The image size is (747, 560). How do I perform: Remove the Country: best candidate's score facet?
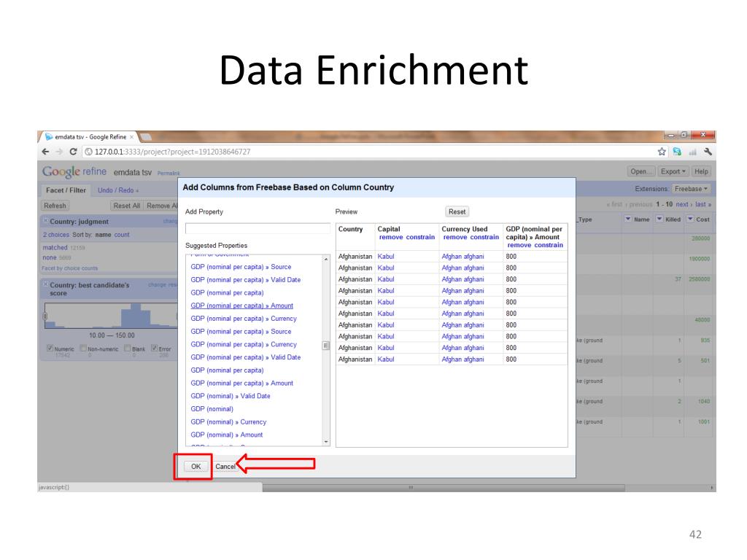coord(46,285)
